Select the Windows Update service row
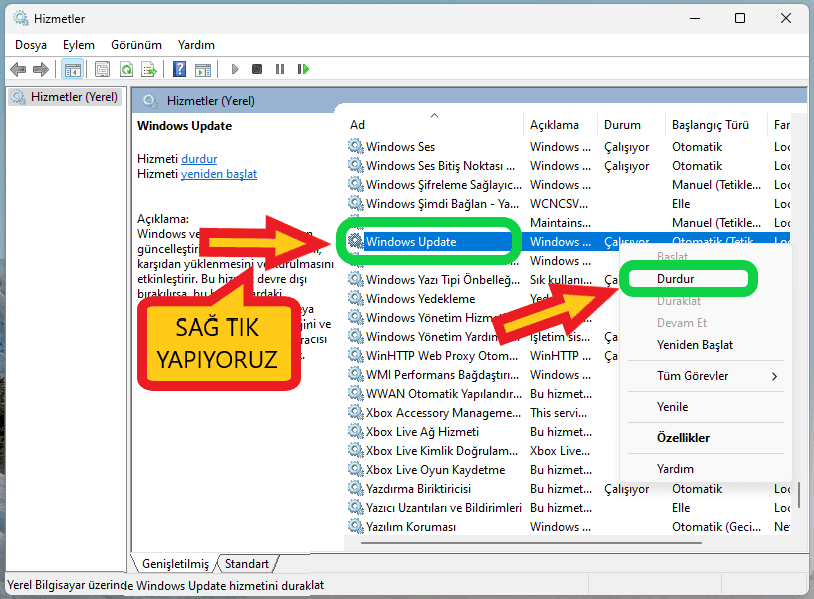 pyautogui.click(x=567, y=241)
